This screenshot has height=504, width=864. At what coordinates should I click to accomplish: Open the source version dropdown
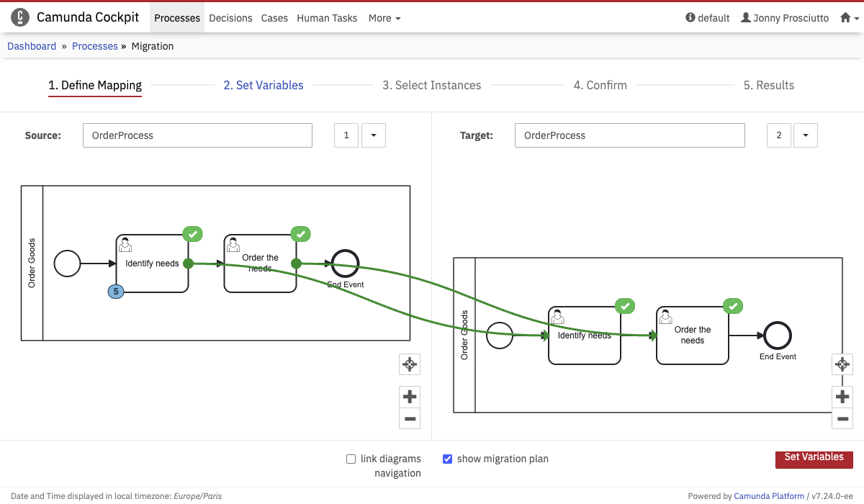[373, 135]
